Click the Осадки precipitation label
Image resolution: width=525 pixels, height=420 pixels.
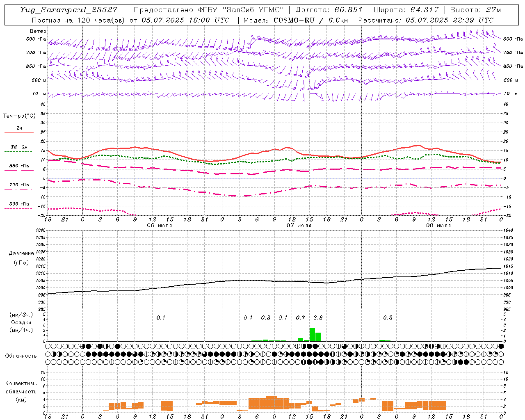click(21, 322)
